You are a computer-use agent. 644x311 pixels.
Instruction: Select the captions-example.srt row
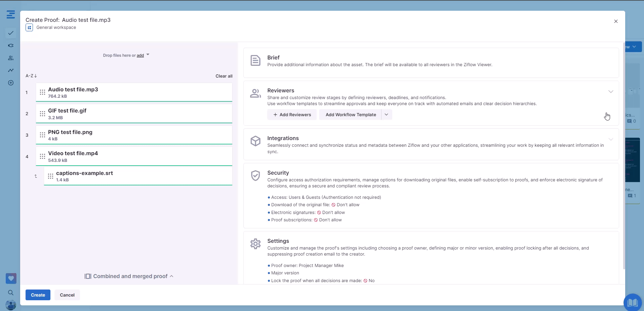[138, 176]
